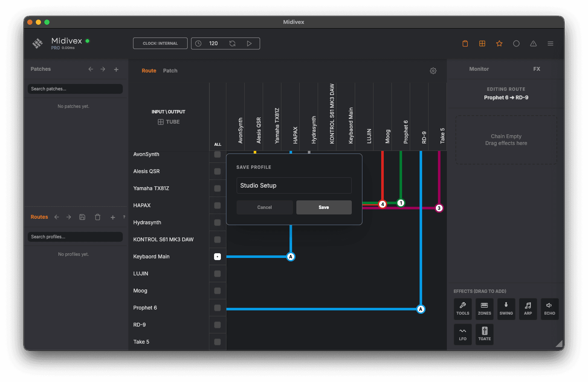
Task: Open routing grid settings gear
Action: click(433, 71)
